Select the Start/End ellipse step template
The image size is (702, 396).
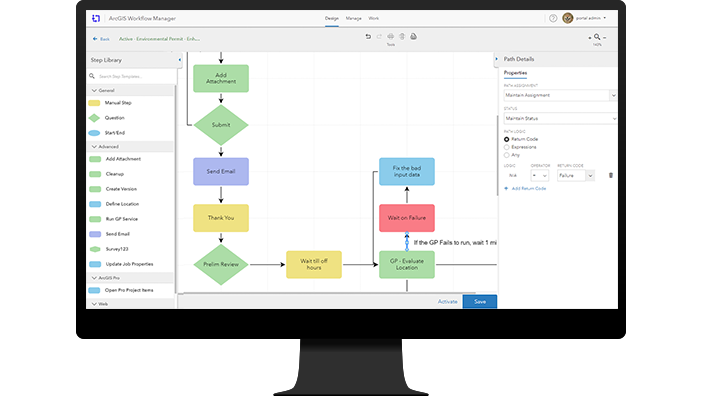[94, 133]
